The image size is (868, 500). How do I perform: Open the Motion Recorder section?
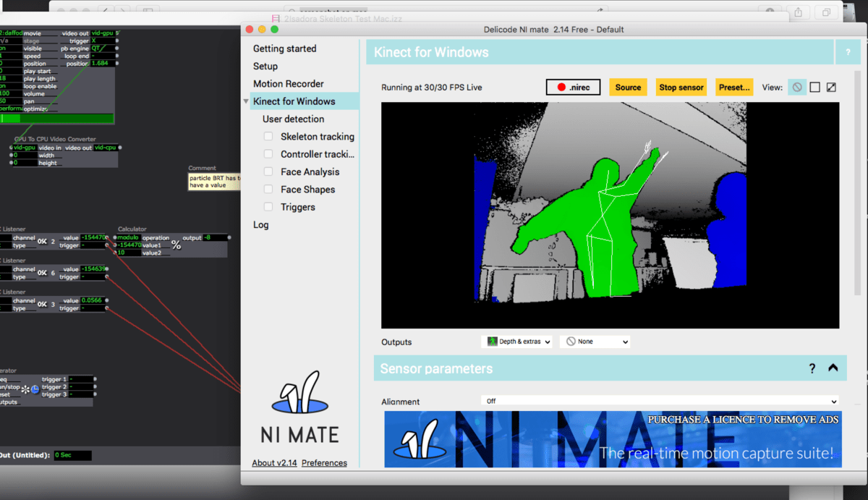tap(288, 84)
